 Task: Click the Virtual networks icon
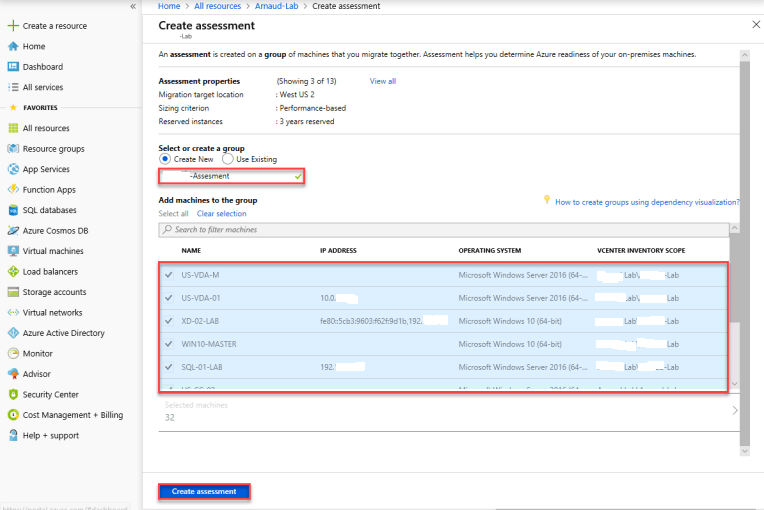pyautogui.click(x=13, y=312)
